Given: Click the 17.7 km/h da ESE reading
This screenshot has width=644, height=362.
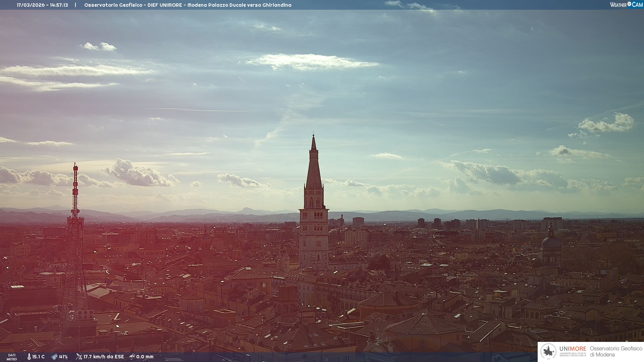Looking at the screenshot, I should coord(104,357).
